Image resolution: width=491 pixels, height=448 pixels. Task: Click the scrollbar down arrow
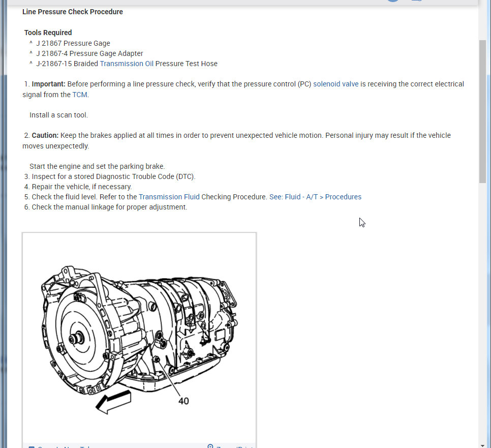click(482, 445)
